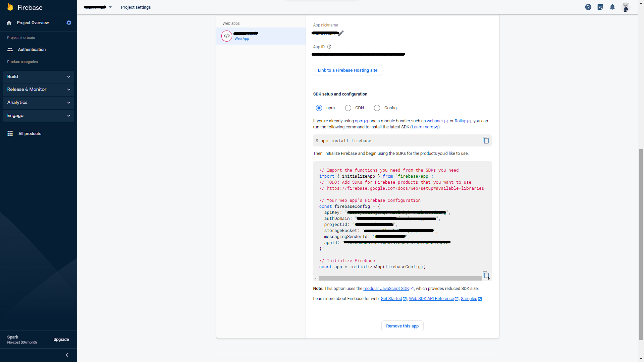Open the notifications bell
The image size is (644, 362).
(x=612, y=7)
